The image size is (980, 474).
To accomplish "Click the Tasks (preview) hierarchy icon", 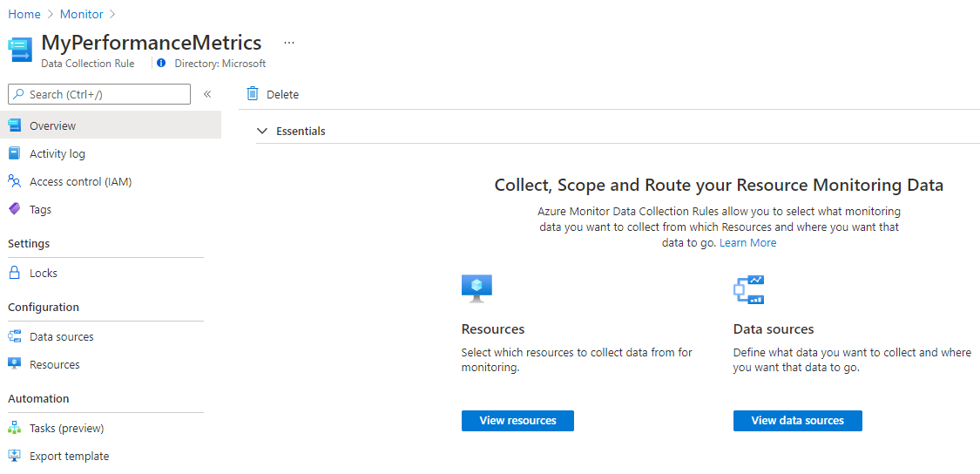I will point(15,428).
